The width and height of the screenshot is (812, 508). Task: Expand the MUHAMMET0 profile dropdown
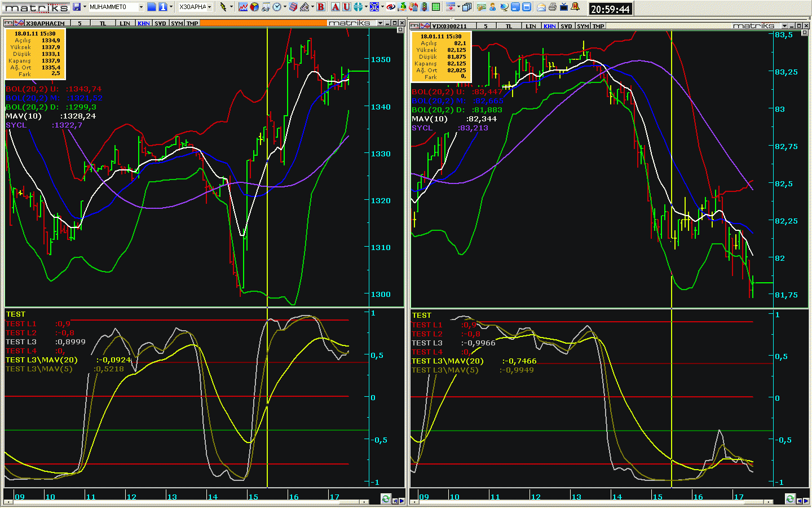tap(141, 7)
